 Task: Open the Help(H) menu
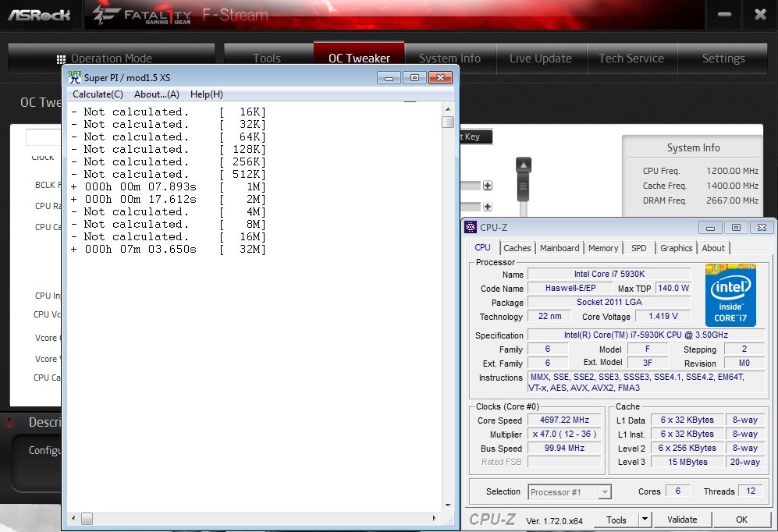(207, 94)
